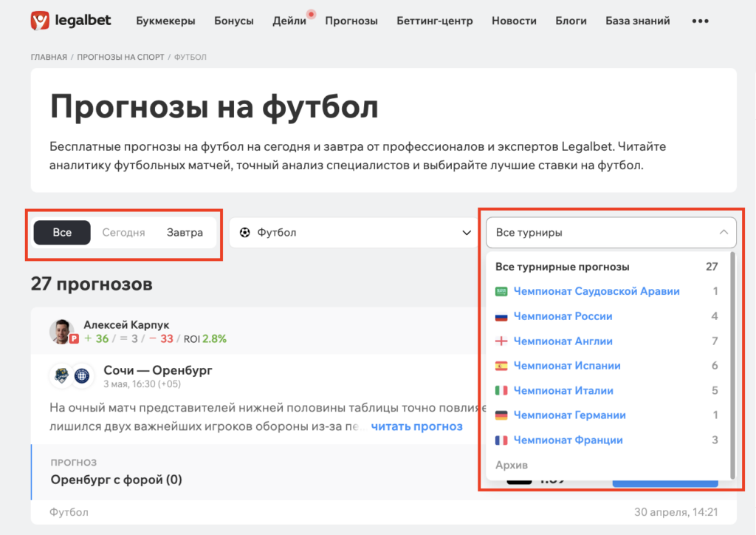The height and width of the screenshot is (535, 756).
Task: Open Букмекеры in the top navigation
Action: coord(165,21)
